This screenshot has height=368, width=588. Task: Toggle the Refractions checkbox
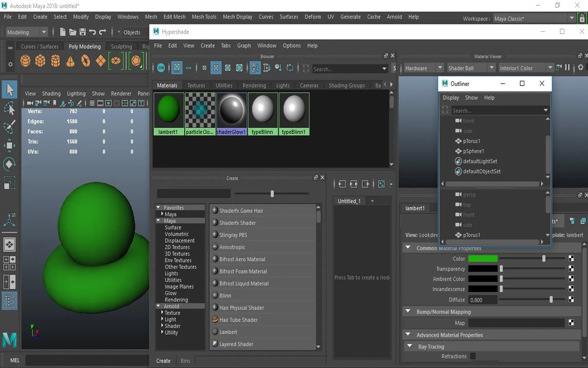click(473, 356)
